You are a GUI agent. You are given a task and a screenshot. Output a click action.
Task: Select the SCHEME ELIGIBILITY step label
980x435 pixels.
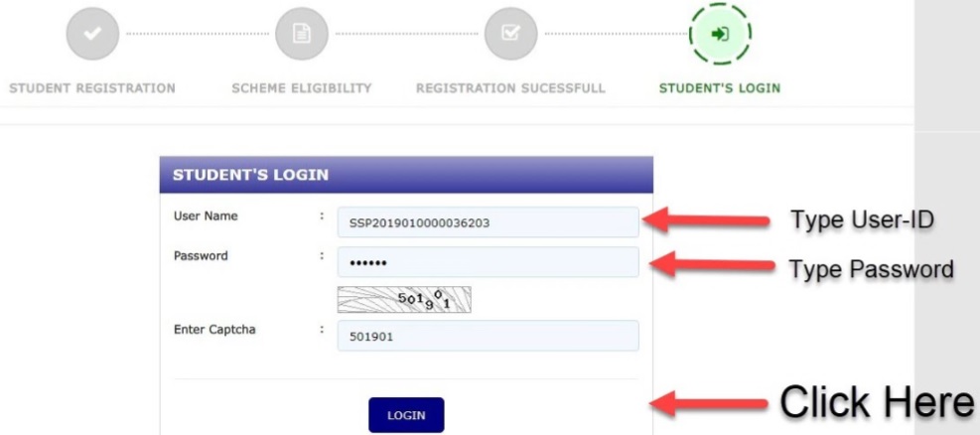pos(301,88)
